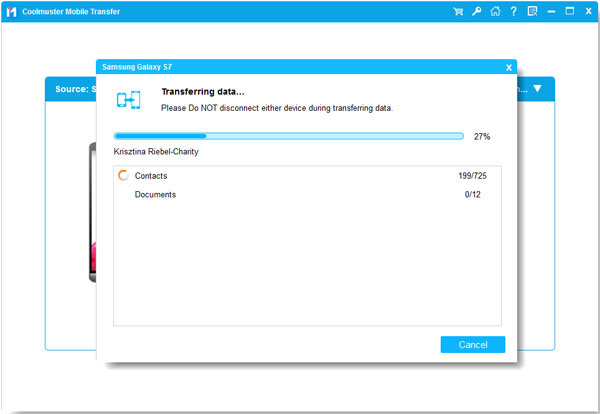Screen dimensions: 600x414
Task: Select the Contacts row label
Action: pyautogui.click(x=151, y=176)
